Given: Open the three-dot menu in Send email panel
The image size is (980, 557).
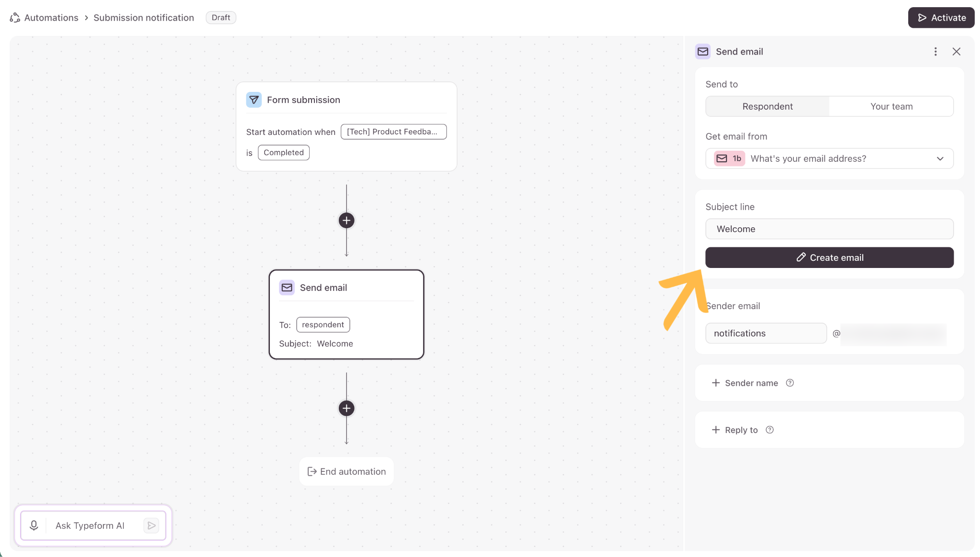Looking at the screenshot, I should pos(935,52).
